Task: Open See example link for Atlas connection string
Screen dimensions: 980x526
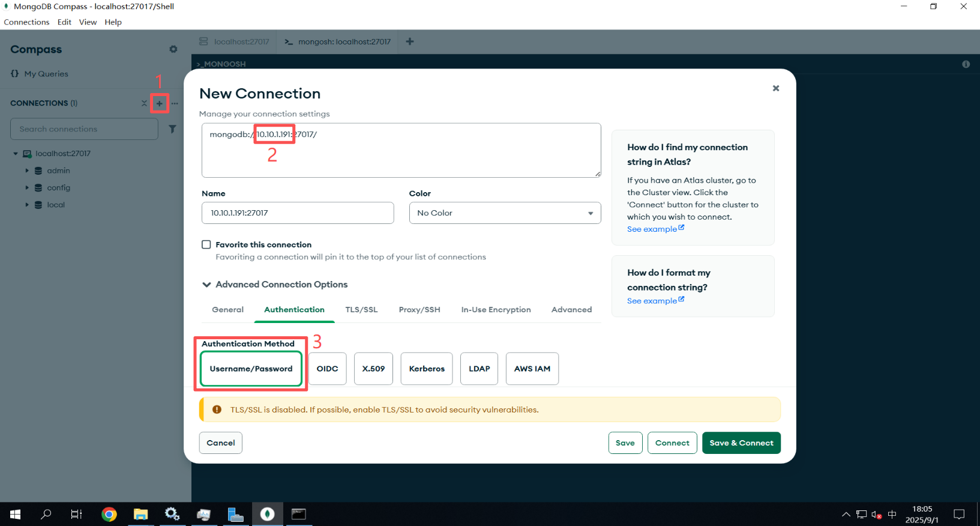Action: 655,229
